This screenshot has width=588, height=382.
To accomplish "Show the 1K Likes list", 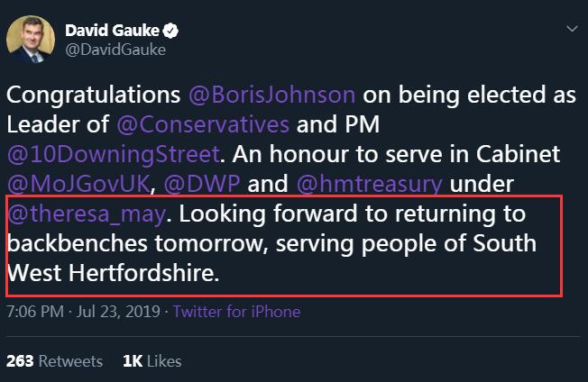I will (x=152, y=361).
